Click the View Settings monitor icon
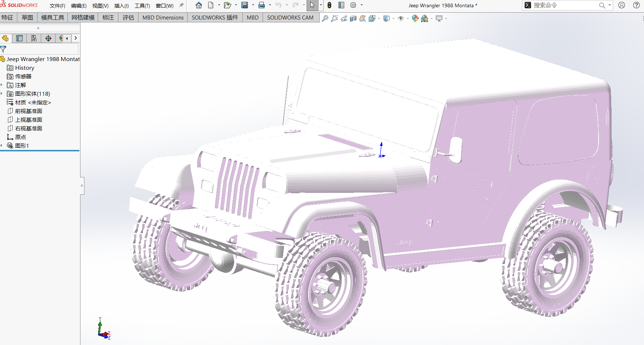Viewport: 644px width, 345px height. pos(439,18)
